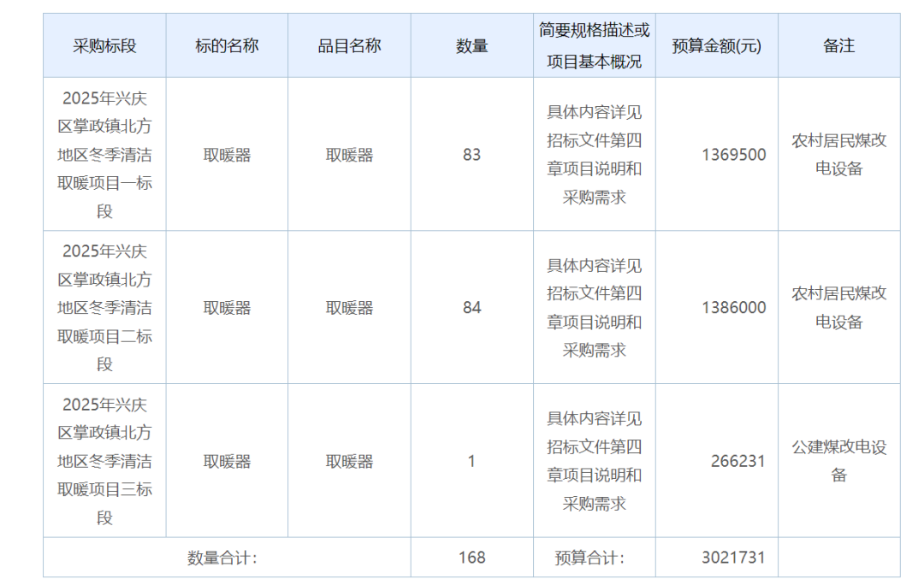This screenshot has height=585, width=924.
Task: Select the 三标段 project name cell
Action: (104, 461)
